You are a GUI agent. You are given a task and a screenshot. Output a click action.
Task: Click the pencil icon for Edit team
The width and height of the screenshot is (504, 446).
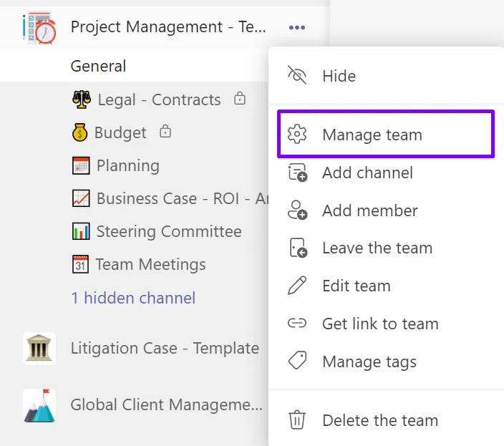point(297,286)
